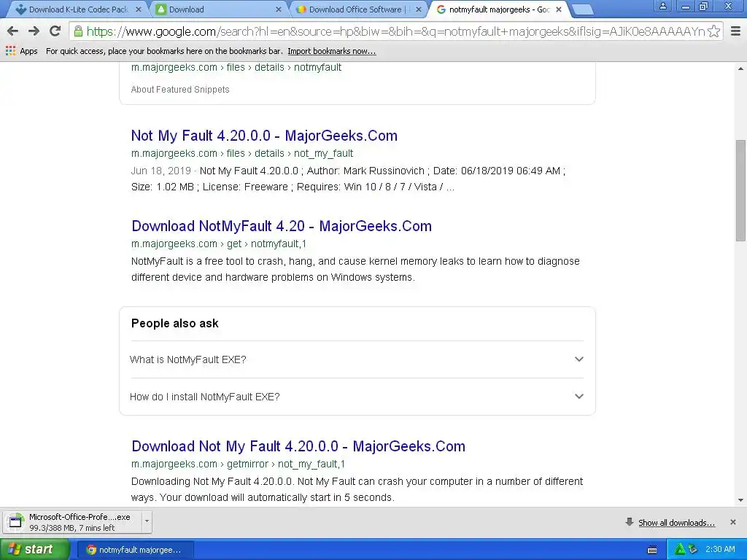The width and height of the screenshot is (747, 560).
Task: Open 'Not My Fault 4.20.0.0 - MajorGeeks.Com' result
Action: click(x=264, y=136)
